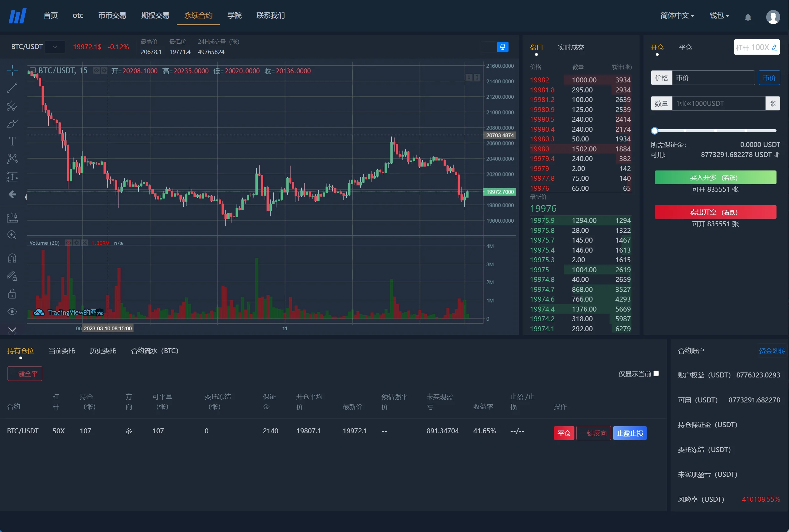The image size is (789, 532).
Task: Click the user avatar icon
Action: (x=773, y=17)
